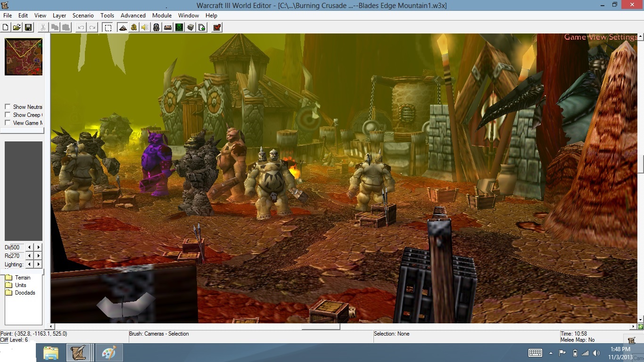Open the Tools menu
The height and width of the screenshot is (362, 644).
pyautogui.click(x=107, y=16)
